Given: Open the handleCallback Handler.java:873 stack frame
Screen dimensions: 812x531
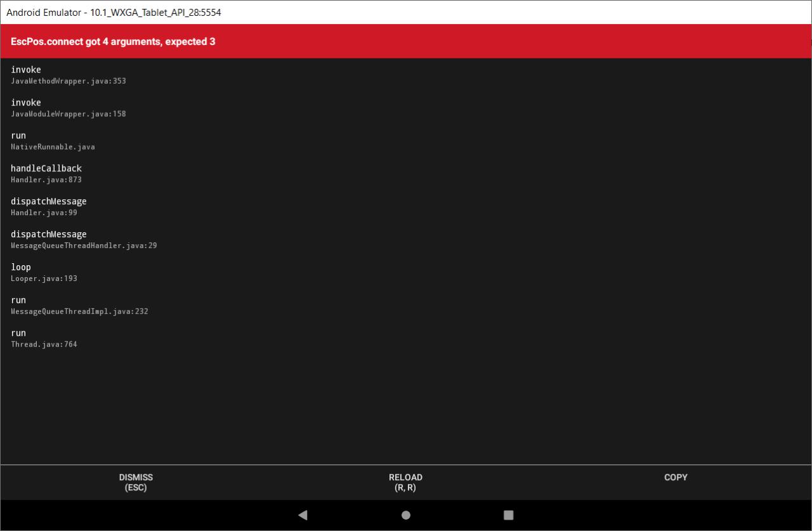Looking at the screenshot, I should [406, 174].
